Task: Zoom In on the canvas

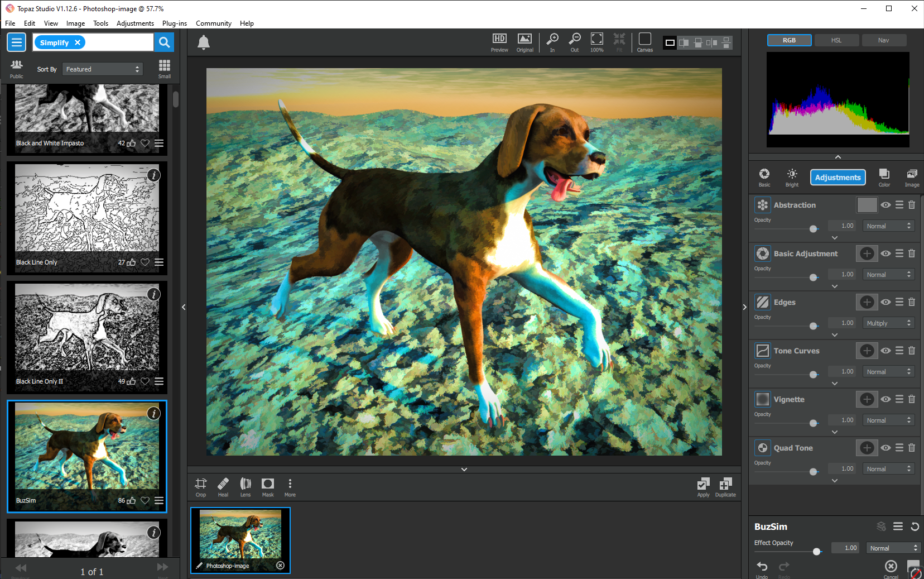Action: [552, 42]
